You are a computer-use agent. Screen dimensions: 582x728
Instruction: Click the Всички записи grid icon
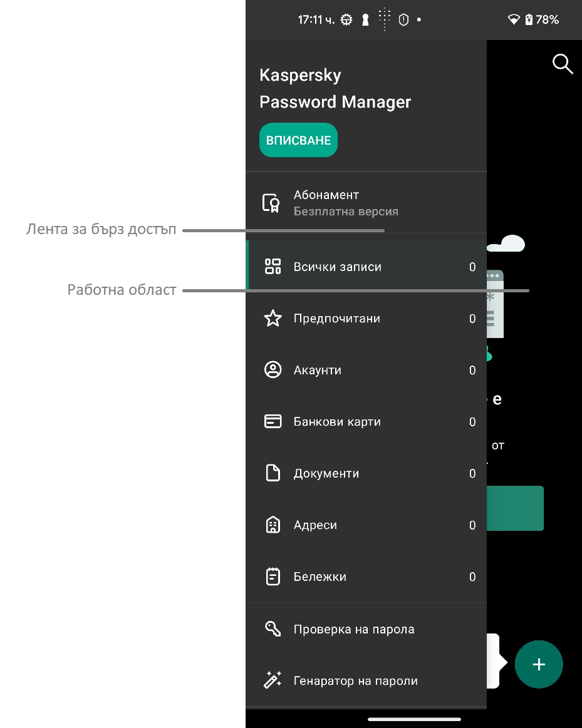pyautogui.click(x=273, y=267)
